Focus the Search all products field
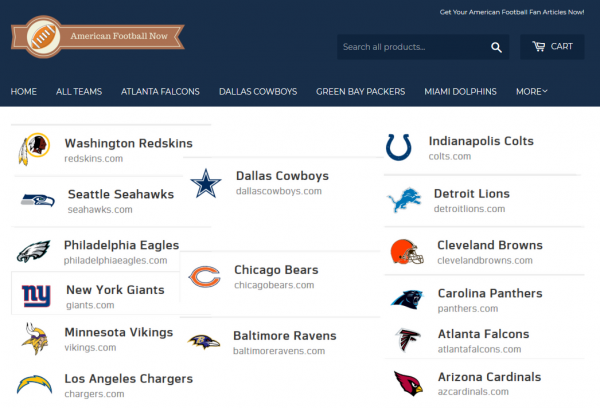The height and width of the screenshot is (408, 600). click(x=412, y=47)
